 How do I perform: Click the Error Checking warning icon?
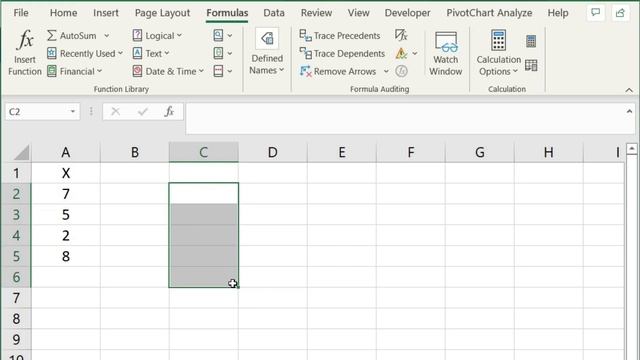[401, 53]
